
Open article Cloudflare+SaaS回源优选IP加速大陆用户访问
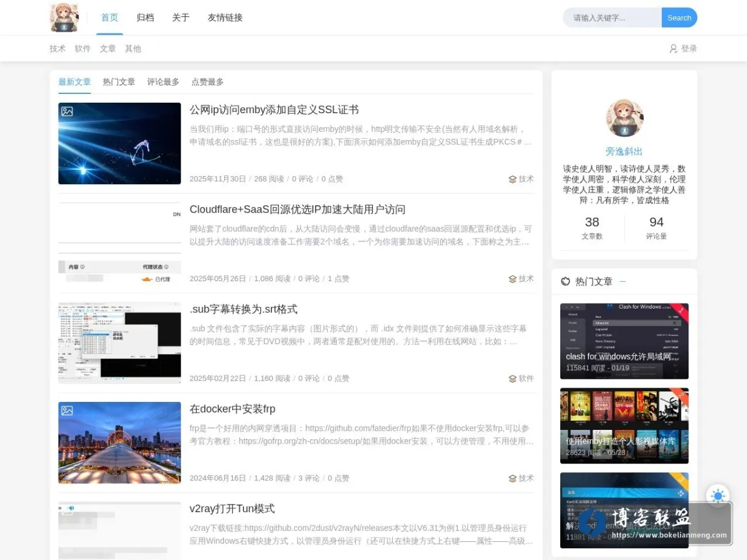pos(298,210)
